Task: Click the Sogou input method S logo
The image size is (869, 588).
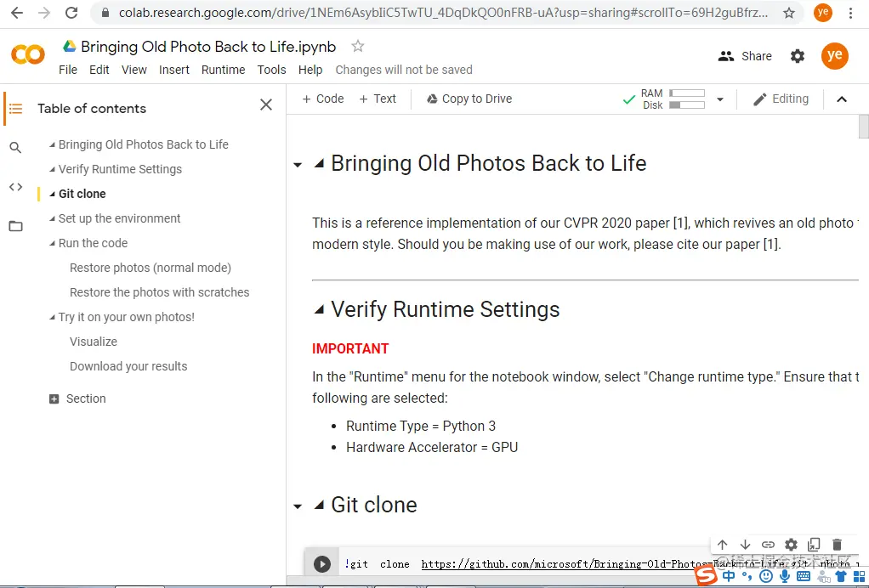Action: (706, 576)
